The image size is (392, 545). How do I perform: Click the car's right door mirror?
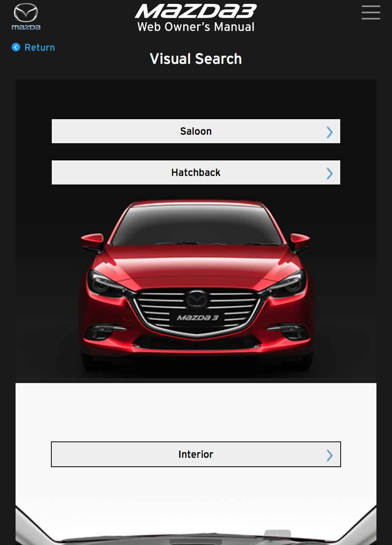pyautogui.click(x=300, y=242)
